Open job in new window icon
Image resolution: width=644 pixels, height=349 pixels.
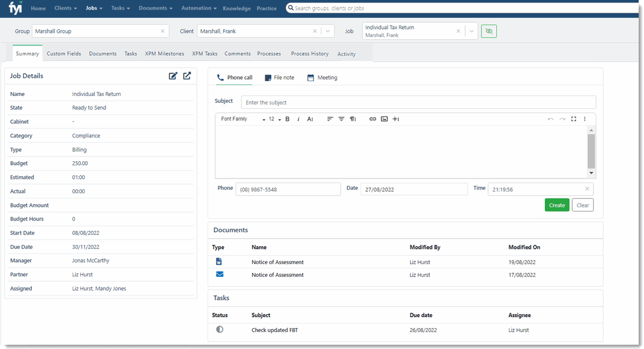point(187,76)
